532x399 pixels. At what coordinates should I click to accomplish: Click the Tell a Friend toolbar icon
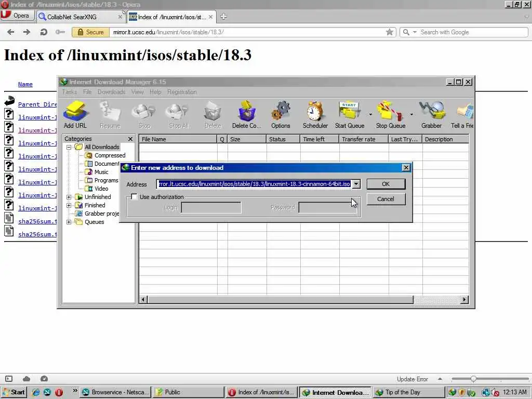[x=462, y=115]
